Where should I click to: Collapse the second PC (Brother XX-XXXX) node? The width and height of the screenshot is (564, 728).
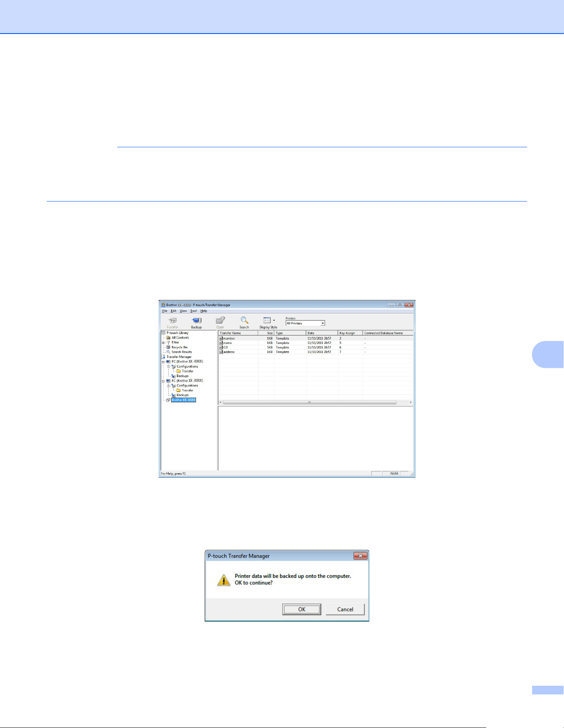tap(163, 381)
